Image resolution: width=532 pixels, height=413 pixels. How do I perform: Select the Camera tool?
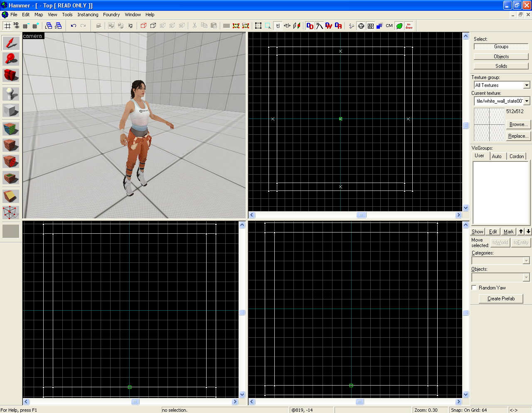pyautogui.click(x=11, y=75)
